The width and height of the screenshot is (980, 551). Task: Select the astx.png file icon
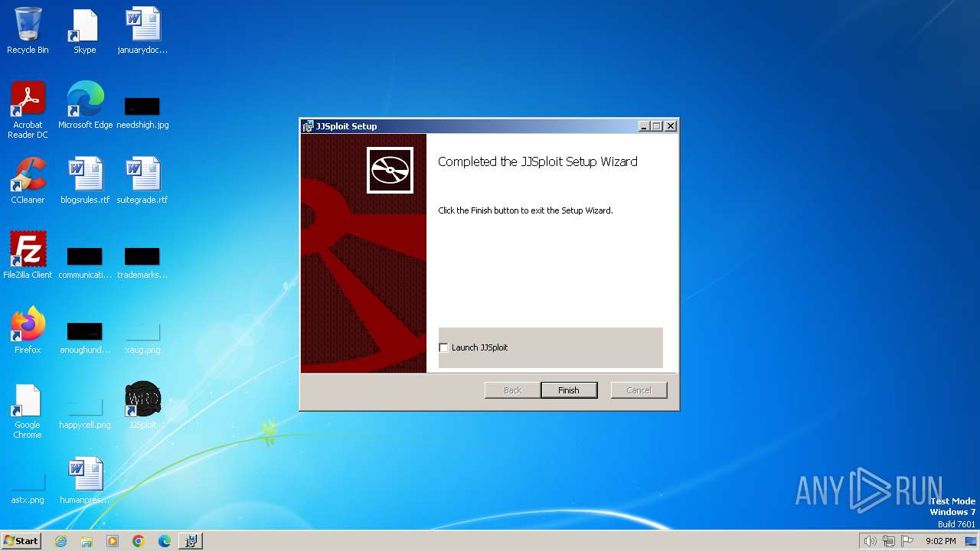28,488
